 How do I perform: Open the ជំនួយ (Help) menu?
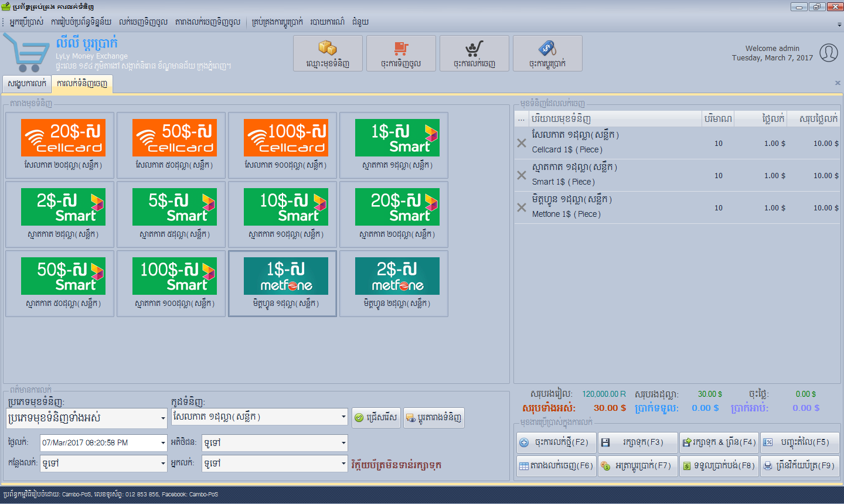click(360, 22)
